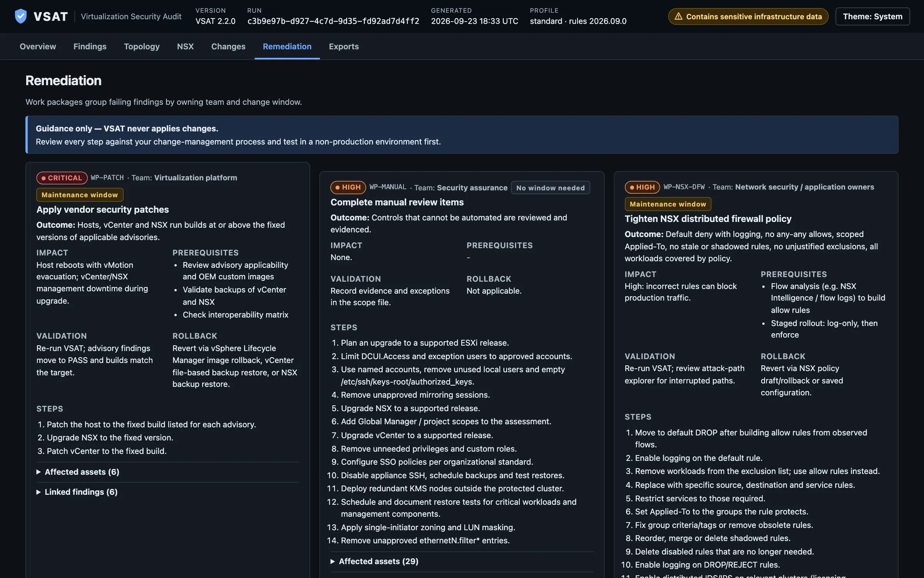
Task: Click the WP-MANUAL package ID
Action: tap(388, 187)
